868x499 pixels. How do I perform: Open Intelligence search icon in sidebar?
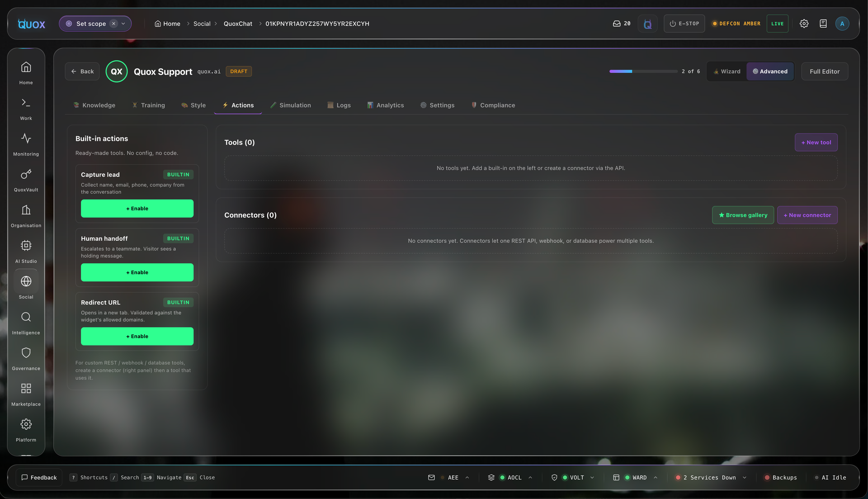click(x=26, y=323)
